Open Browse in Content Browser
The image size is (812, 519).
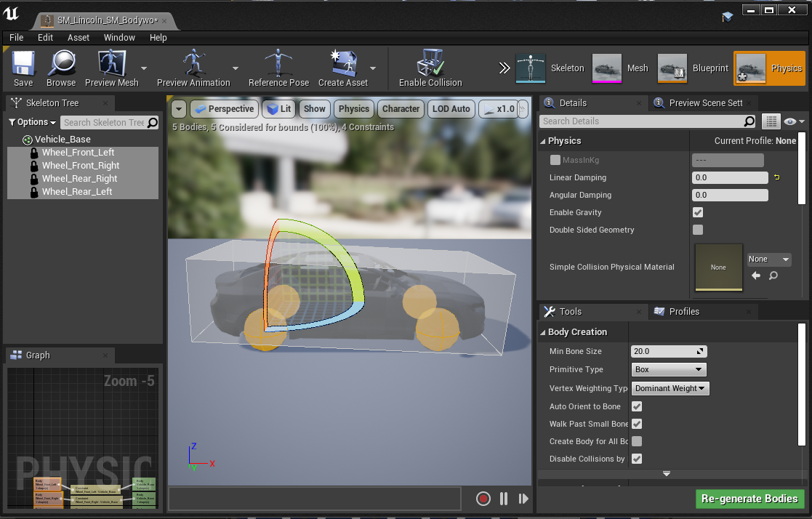click(x=61, y=64)
